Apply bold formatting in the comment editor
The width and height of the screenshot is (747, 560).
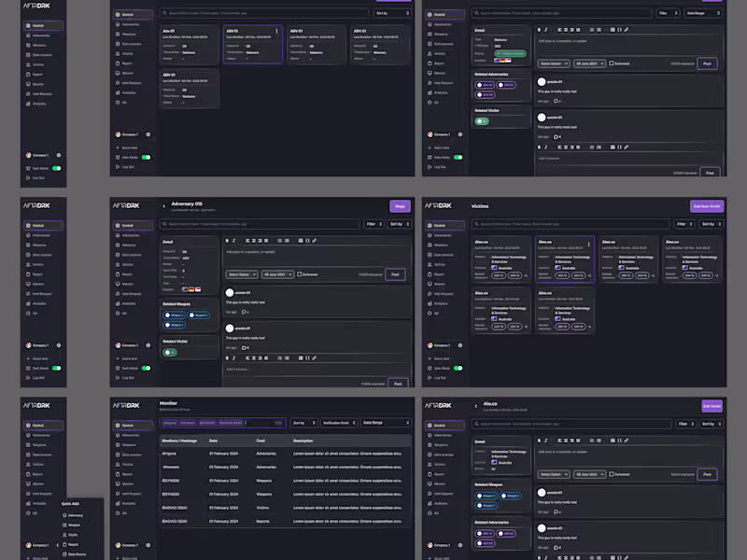227,358
